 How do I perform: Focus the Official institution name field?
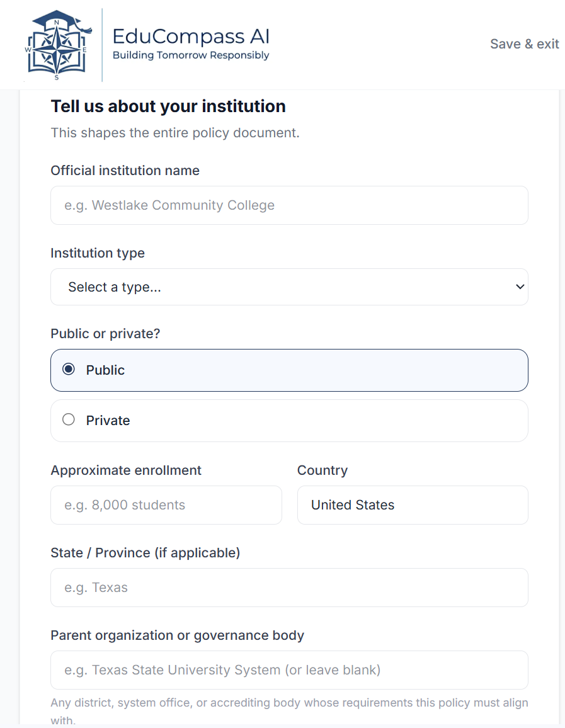pos(289,205)
